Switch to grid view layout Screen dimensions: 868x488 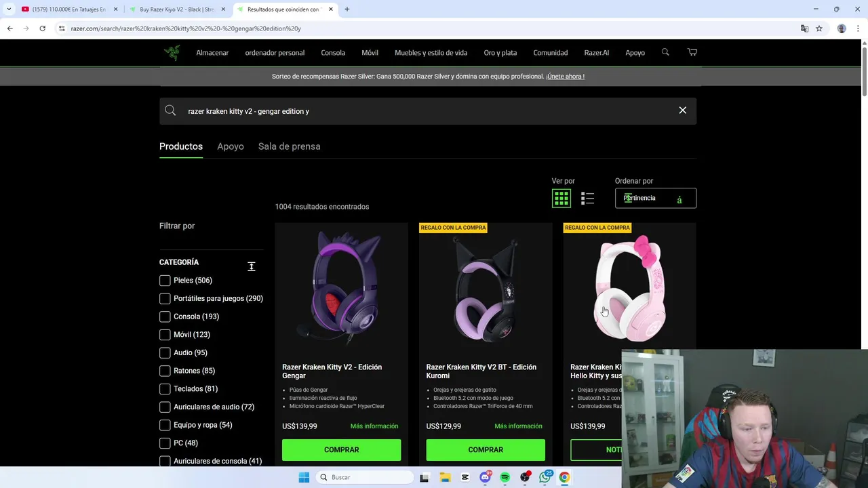tap(561, 199)
